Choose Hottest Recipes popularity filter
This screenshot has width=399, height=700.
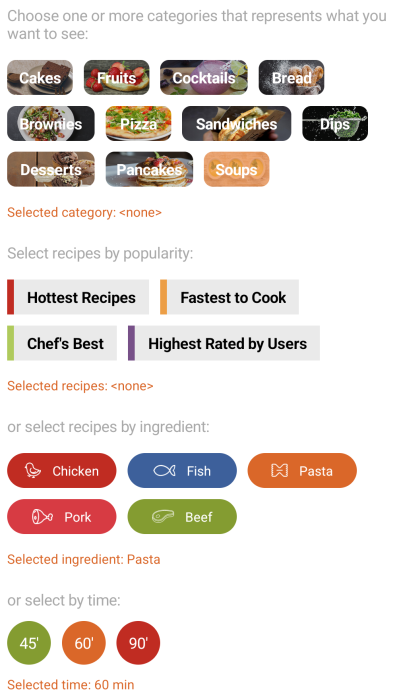click(x=78, y=297)
